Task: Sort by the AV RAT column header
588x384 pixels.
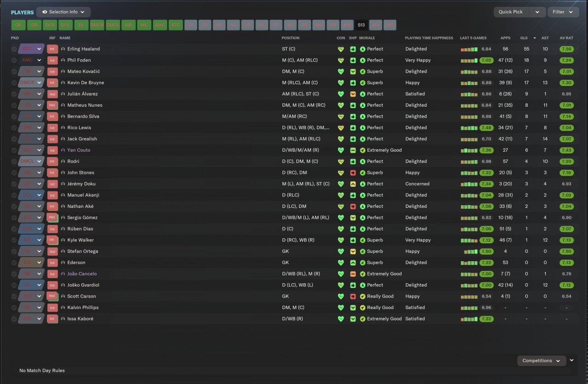Action: coord(566,38)
